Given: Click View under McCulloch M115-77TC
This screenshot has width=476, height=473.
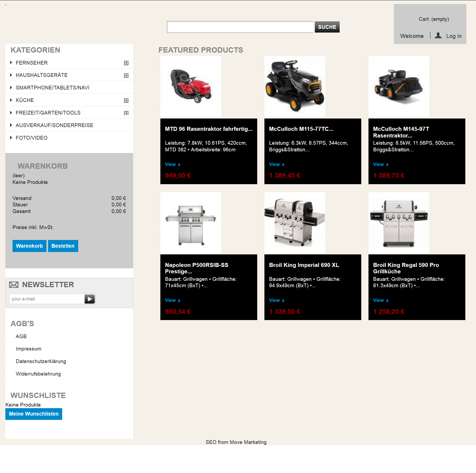Looking at the screenshot, I should [277, 164].
